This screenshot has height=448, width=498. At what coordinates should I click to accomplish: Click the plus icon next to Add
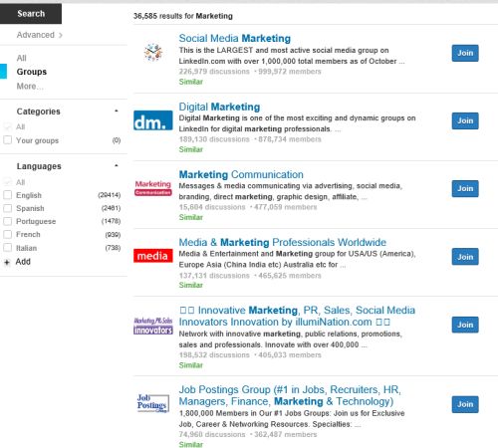[7, 262]
